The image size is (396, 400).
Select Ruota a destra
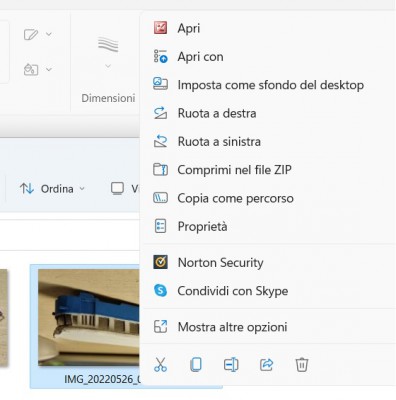[x=268, y=113]
